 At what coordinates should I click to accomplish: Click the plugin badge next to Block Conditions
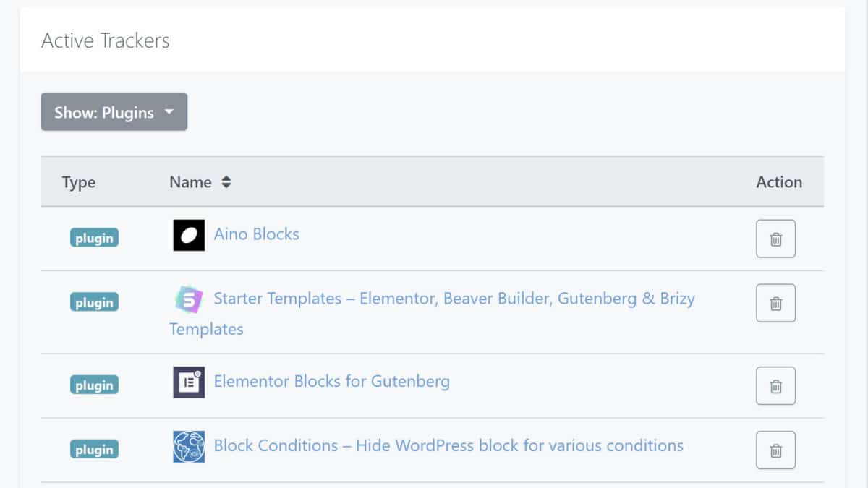(94, 448)
